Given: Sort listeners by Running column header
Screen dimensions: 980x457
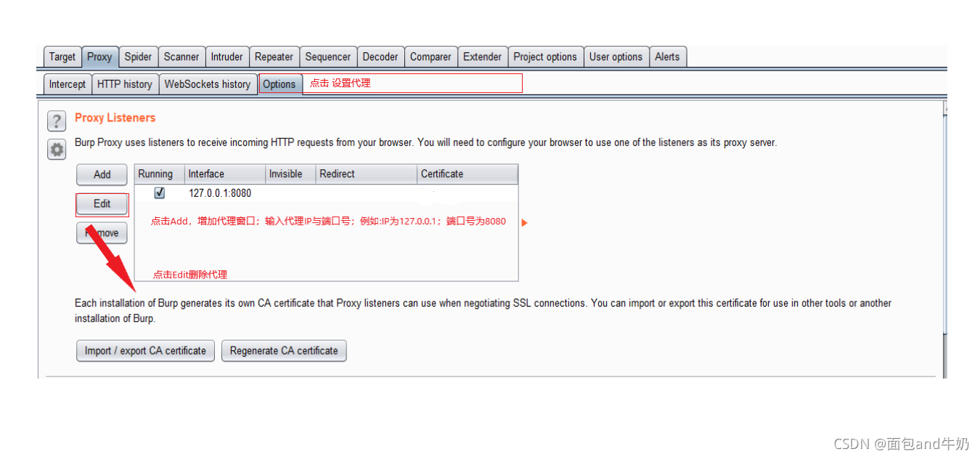Looking at the screenshot, I should (160, 174).
